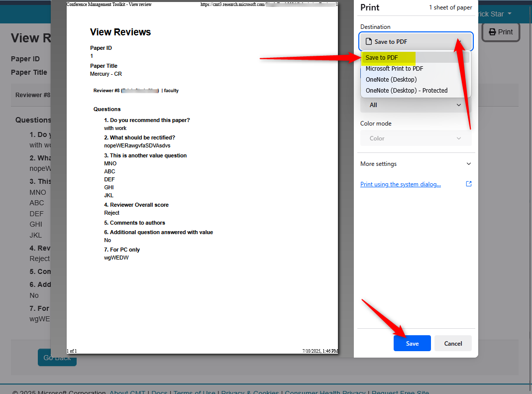Open the Color mode dropdown

point(416,138)
